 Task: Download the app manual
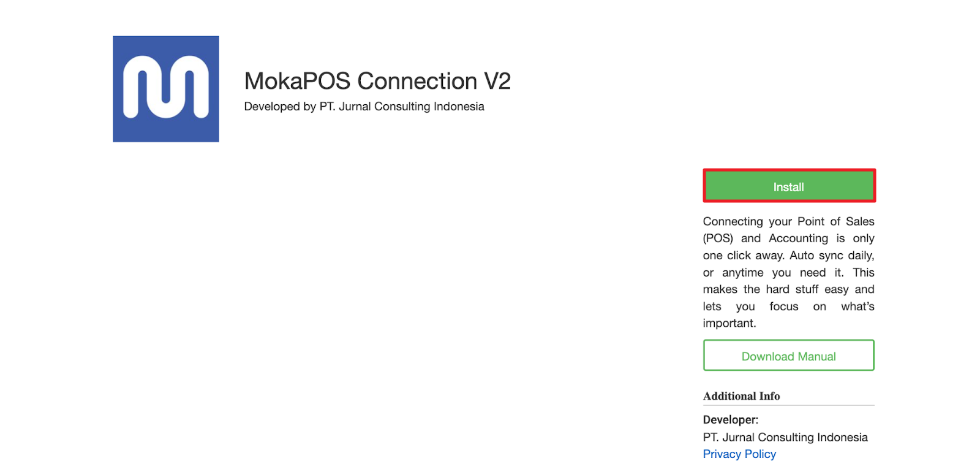point(789,356)
